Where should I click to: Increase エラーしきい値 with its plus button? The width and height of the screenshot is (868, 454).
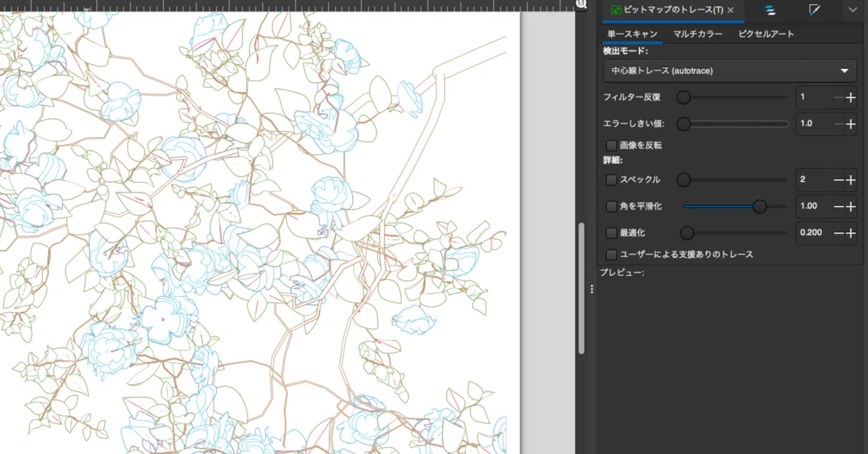pyautogui.click(x=851, y=124)
